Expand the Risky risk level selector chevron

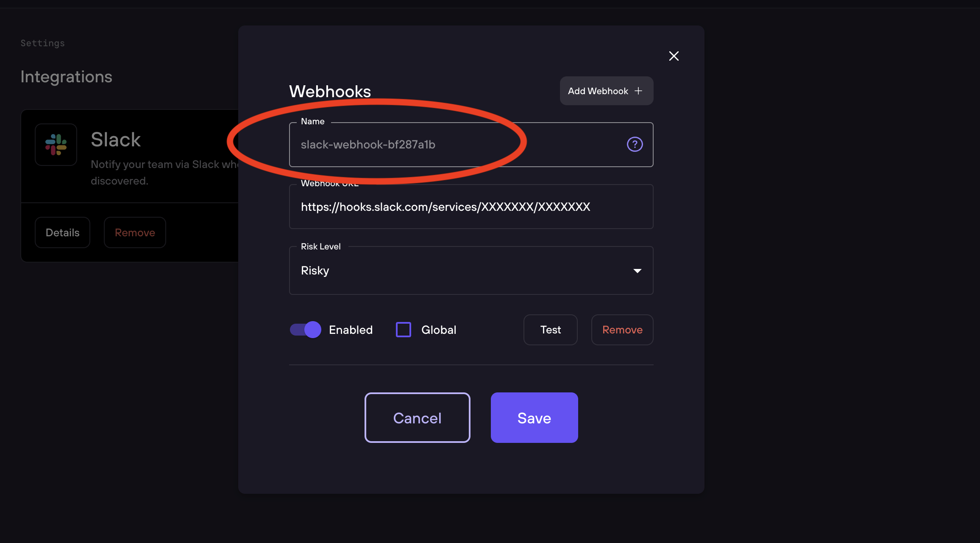[637, 270]
